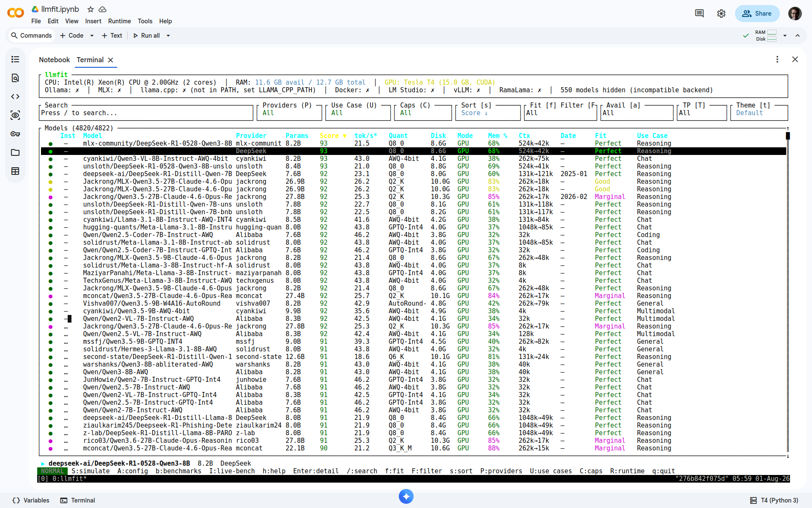This screenshot has width=812, height=508.
Task: Open the Help menu
Action: 165,21
